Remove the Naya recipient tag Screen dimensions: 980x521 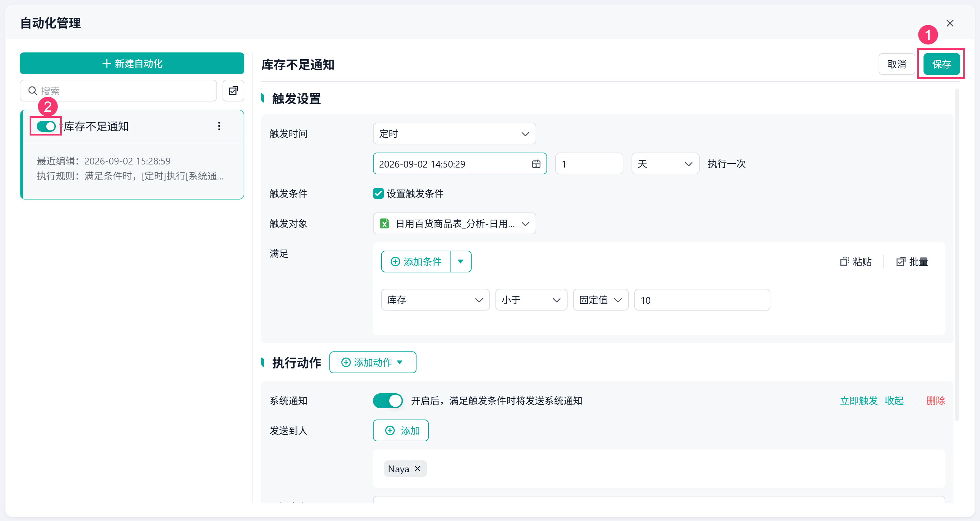[x=418, y=469]
